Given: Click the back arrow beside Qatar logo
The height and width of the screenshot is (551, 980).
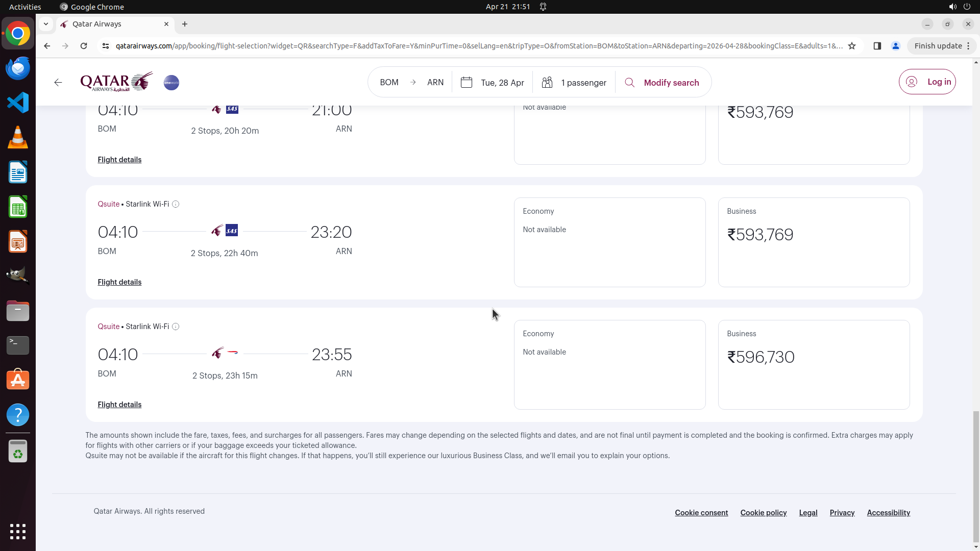Looking at the screenshot, I should [x=58, y=83].
